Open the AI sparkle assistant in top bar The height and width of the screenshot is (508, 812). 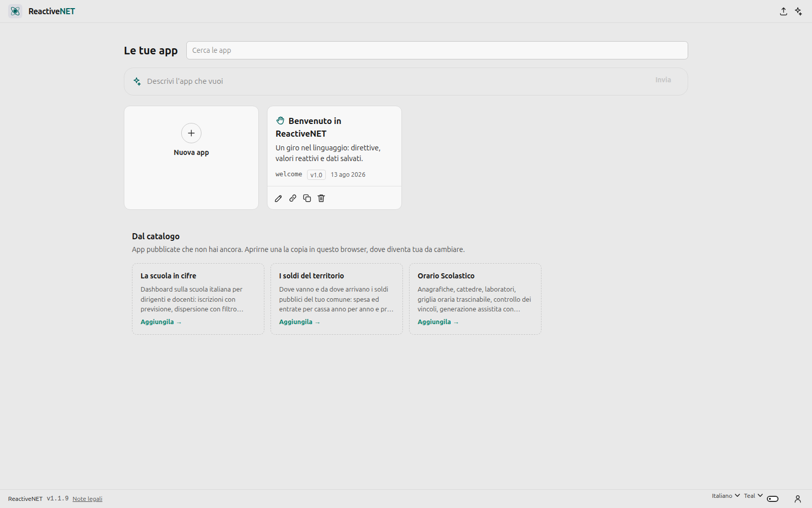coord(798,11)
